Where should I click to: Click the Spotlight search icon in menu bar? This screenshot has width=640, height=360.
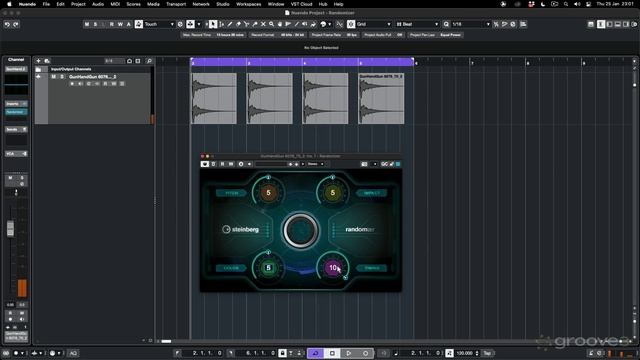(x=566, y=4)
